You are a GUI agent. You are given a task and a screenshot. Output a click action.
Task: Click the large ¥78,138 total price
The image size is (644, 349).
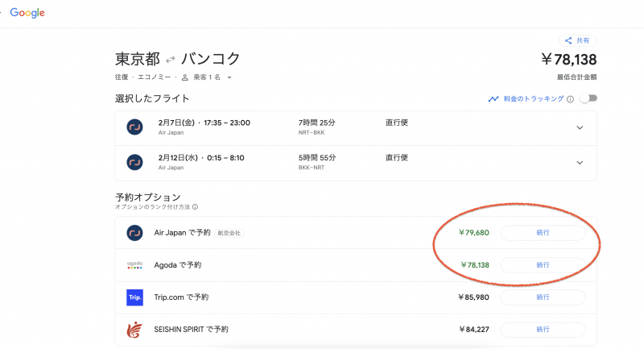click(569, 60)
